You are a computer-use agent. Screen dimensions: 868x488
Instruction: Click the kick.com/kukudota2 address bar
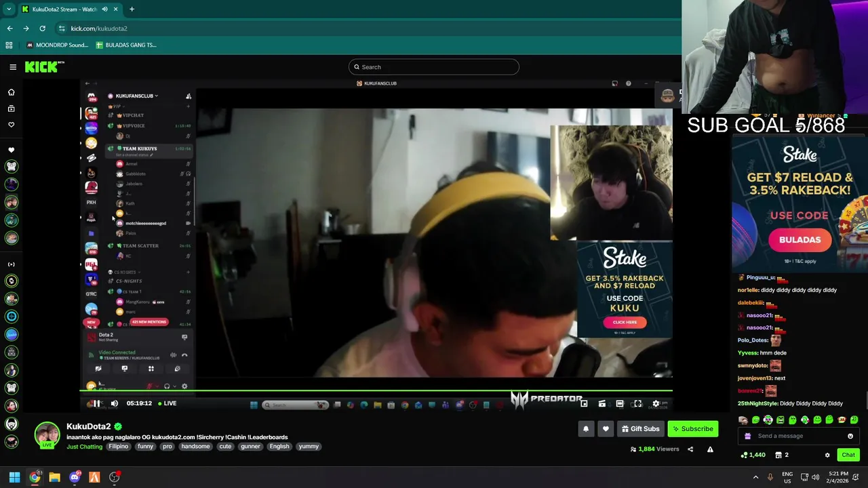[x=99, y=28]
